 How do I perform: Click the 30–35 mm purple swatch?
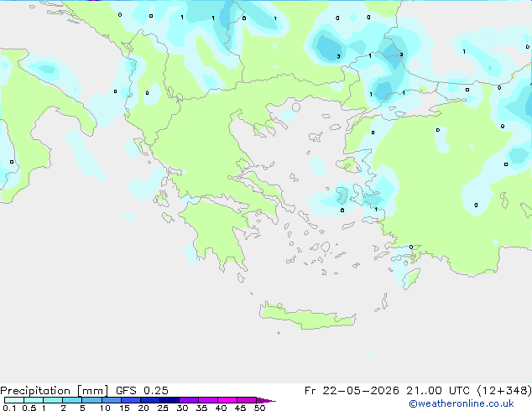pos(189,400)
